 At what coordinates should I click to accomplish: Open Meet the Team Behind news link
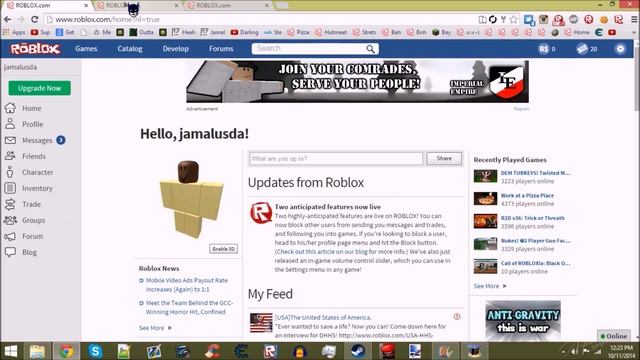[189, 307]
